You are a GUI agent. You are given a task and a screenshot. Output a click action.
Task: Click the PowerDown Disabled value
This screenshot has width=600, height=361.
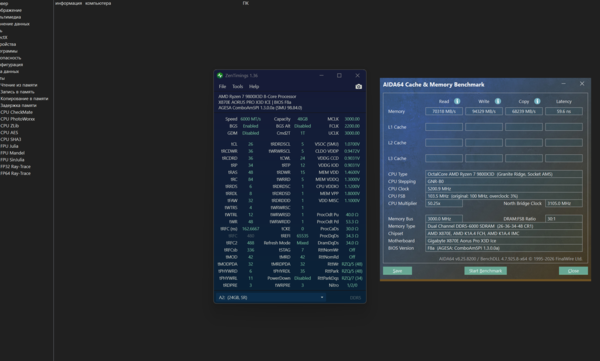coord(302,278)
